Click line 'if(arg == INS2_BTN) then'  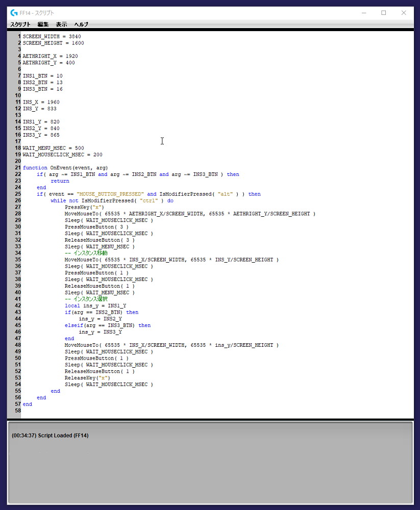pos(102,312)
